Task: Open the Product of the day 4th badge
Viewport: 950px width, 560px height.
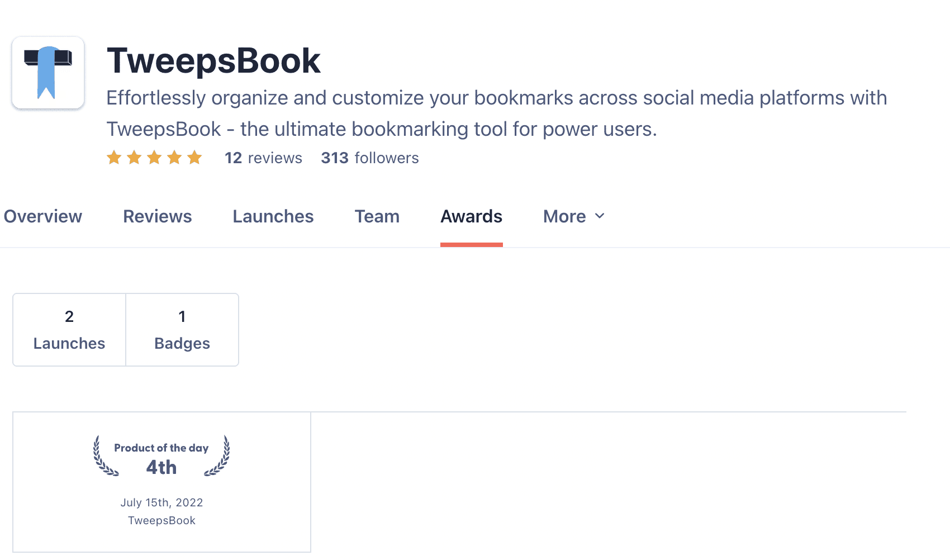Action: click(161, 482)
